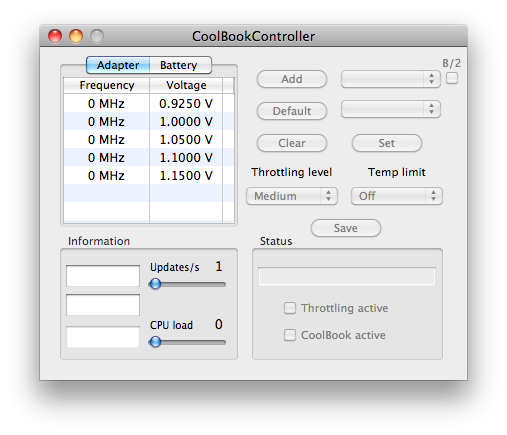Select the 0.9250 V voltage cell
Viewport: 507px width, 435px height.
[x=186, y=104]
